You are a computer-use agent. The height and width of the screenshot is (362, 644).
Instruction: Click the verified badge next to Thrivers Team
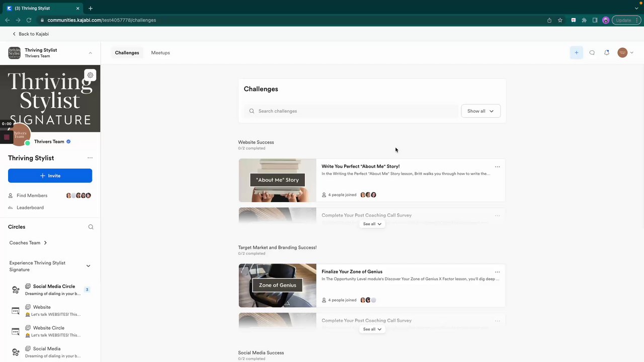coord(68,142)
